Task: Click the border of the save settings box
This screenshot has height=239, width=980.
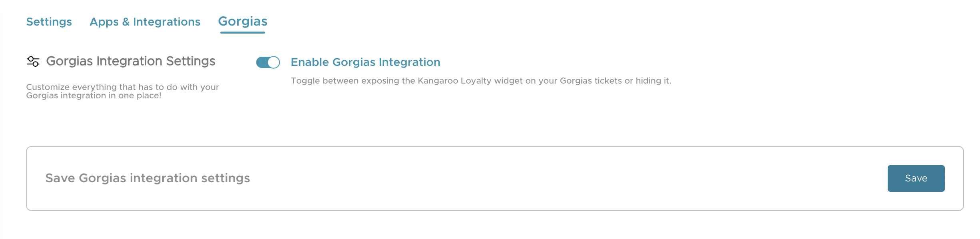Action: (495, 146)
